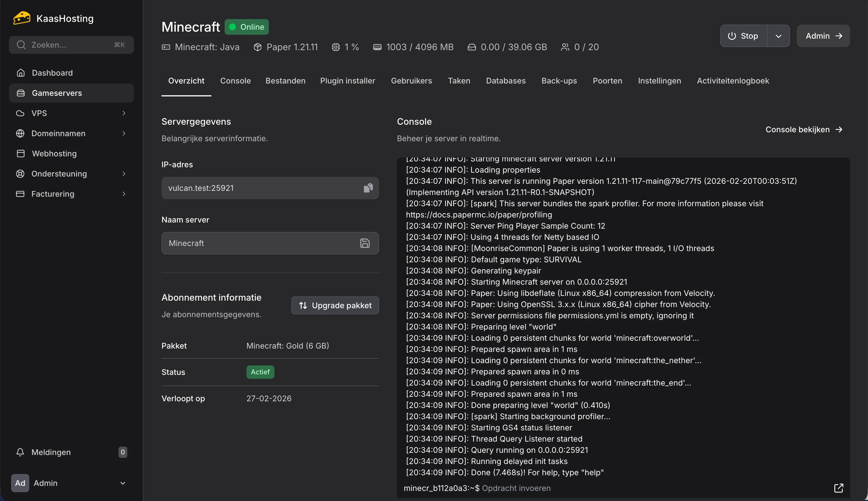Click the Opdracht invoeren command field

pos(516,488)
